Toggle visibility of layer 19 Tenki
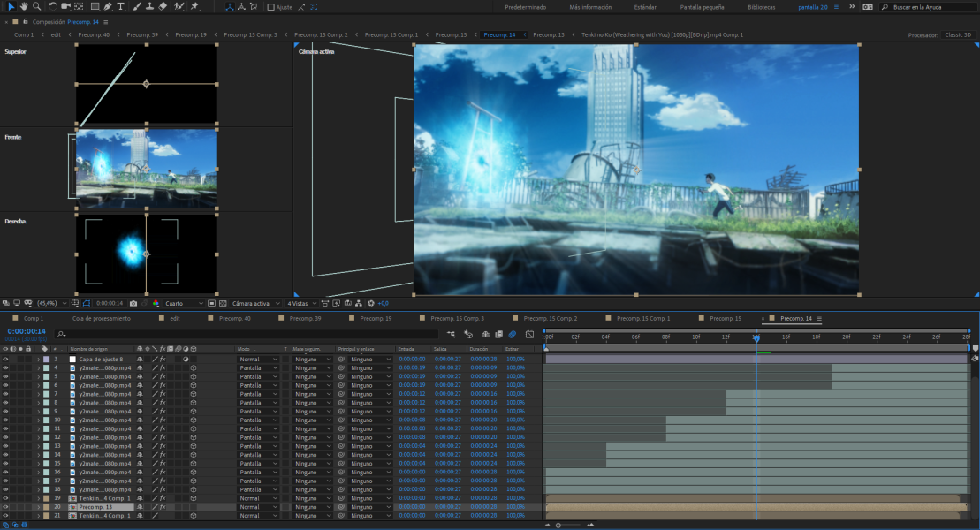Screen dimensions: 980x530 5,498
